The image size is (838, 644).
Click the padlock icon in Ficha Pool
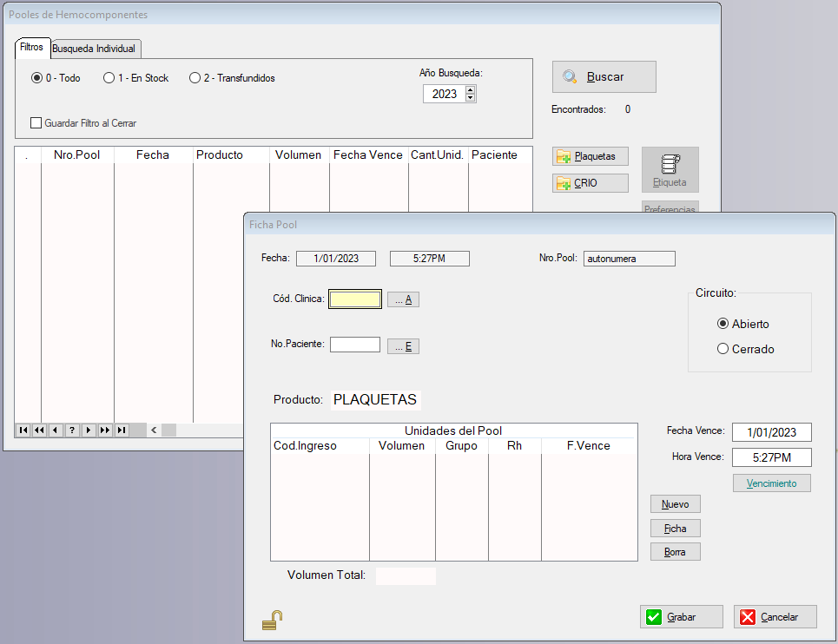tap(273, 620)
